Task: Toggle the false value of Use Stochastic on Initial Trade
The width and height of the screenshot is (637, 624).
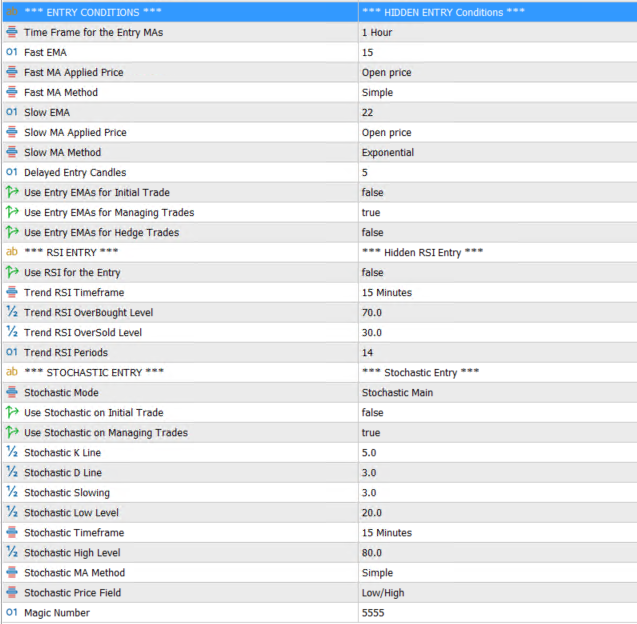Action: click(x=373, y=412)
